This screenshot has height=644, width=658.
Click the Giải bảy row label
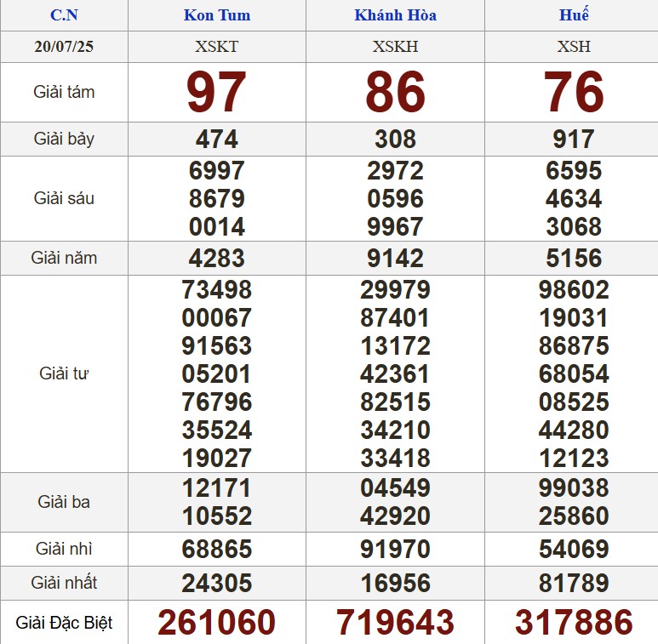click(x=64, y=139)
